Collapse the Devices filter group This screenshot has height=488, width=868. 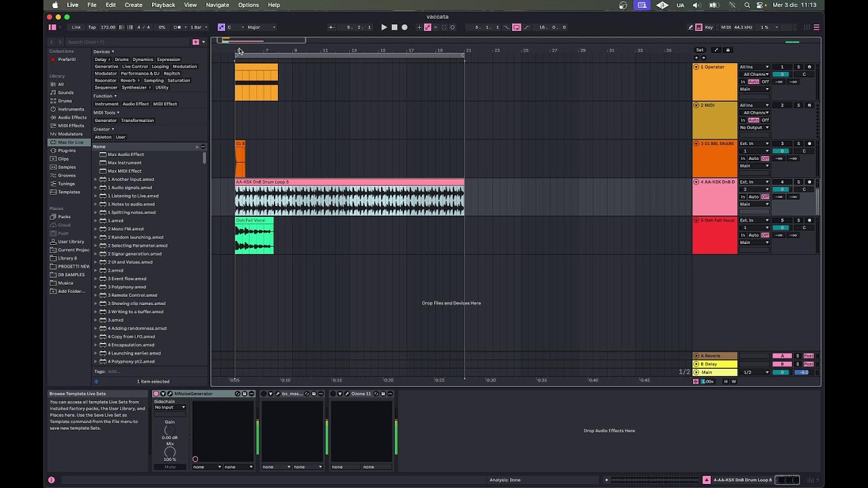(104, 52)
